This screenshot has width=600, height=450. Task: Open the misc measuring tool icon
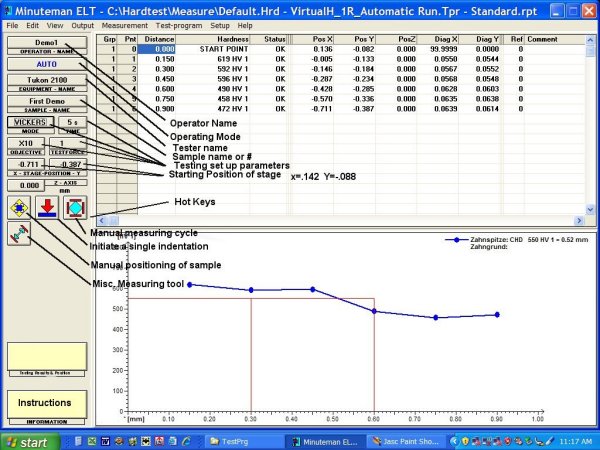pos(19,233)
